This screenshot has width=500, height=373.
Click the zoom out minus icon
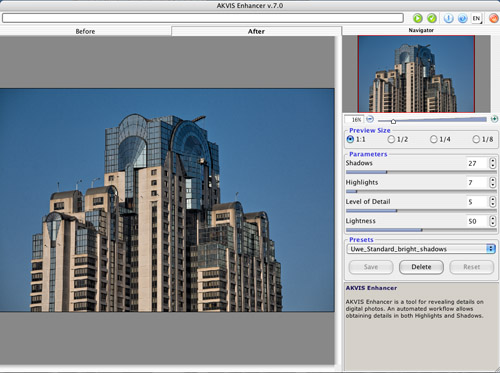[370, 119]
